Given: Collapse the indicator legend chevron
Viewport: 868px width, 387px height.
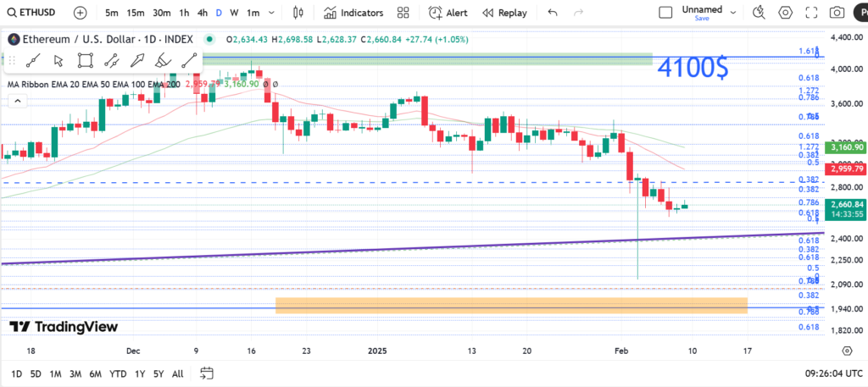Looking at the screenshot, I should [16, 100].
